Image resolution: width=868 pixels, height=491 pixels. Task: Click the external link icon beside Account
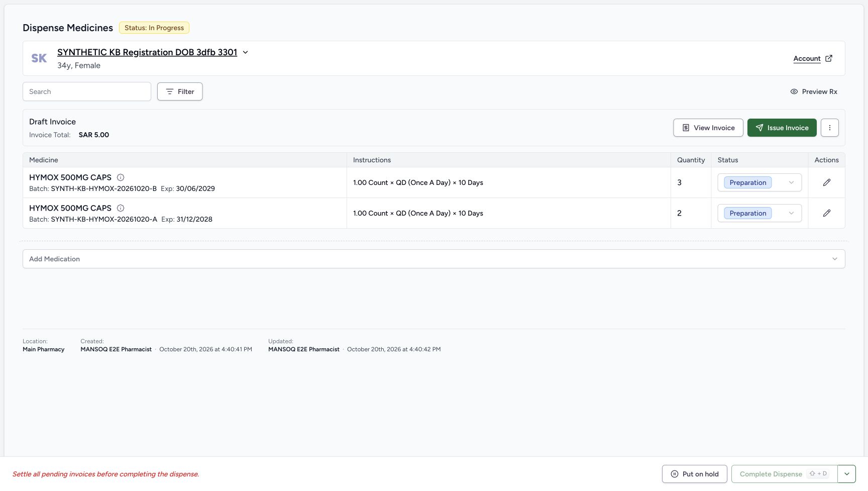tap(829, 58)
